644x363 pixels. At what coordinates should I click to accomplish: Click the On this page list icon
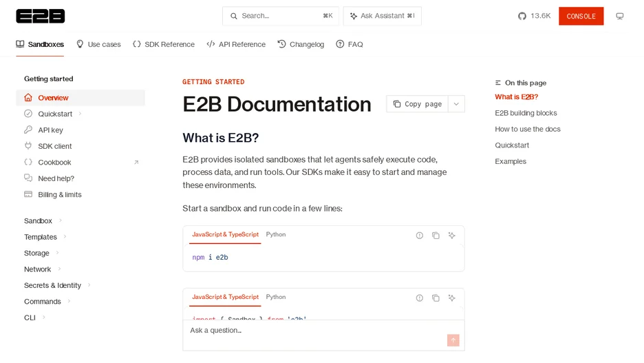(497, 83)
